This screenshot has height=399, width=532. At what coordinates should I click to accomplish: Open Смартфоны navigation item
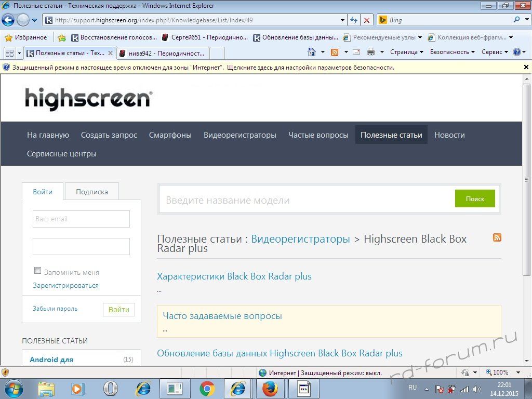click(170, 135)
